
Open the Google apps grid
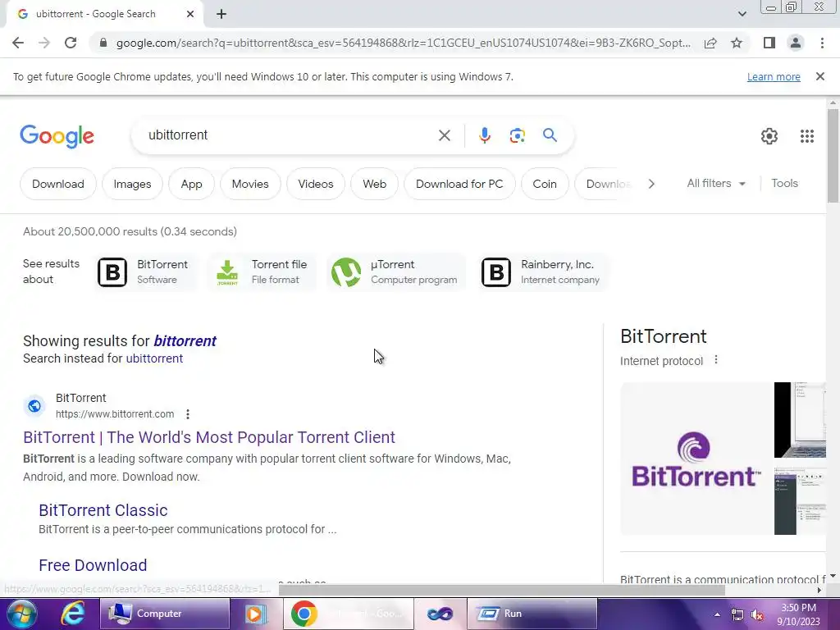(807, 136)
